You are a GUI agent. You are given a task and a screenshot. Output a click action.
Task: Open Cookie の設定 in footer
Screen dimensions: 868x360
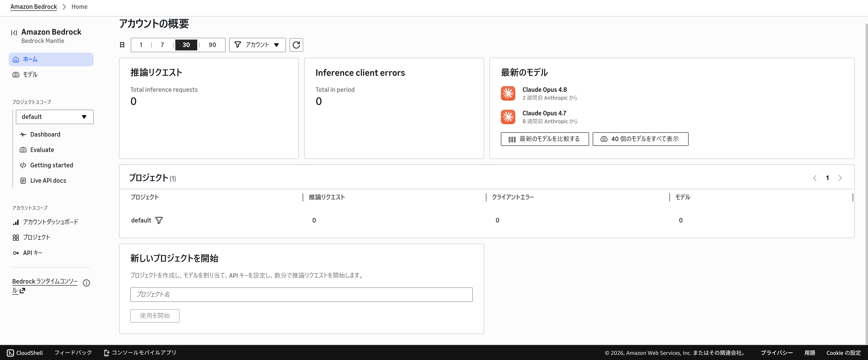[843, 353]
